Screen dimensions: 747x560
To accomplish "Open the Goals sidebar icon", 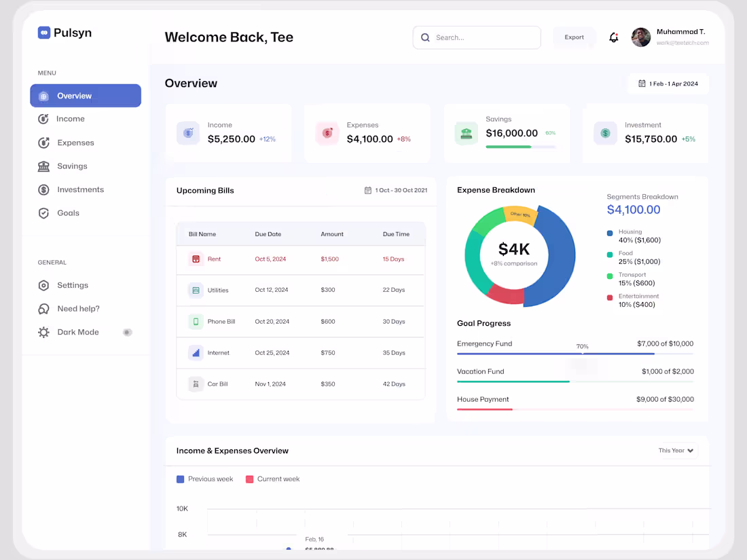I will (44, 212).
